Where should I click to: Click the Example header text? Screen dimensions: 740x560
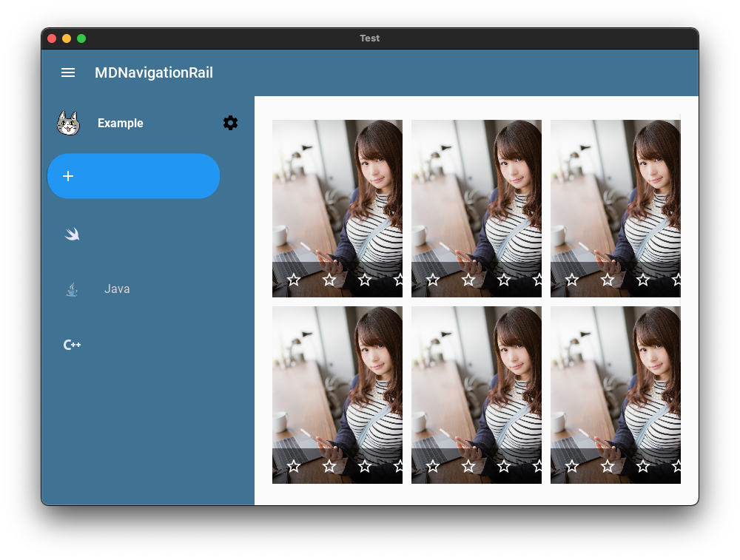[121, 123]
